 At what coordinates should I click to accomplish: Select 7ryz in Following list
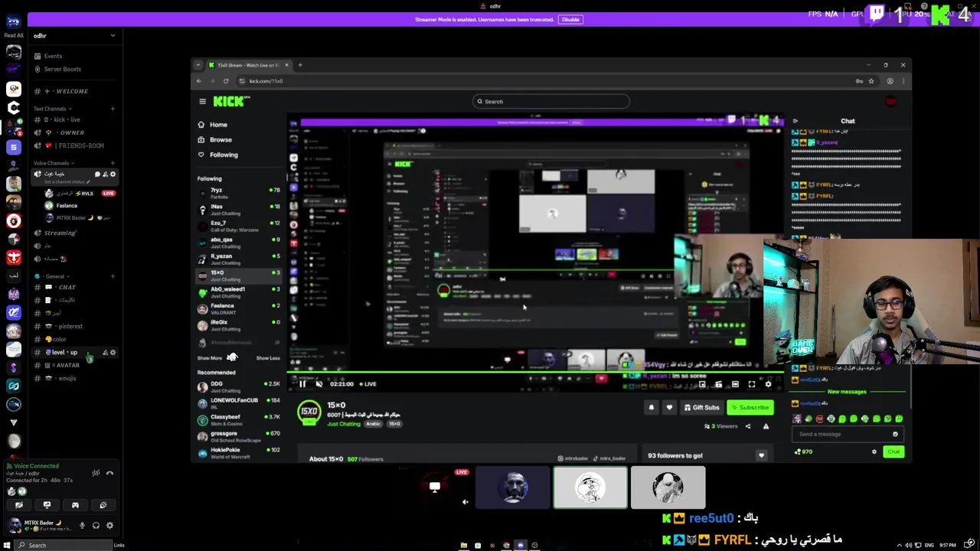[237, 192]
